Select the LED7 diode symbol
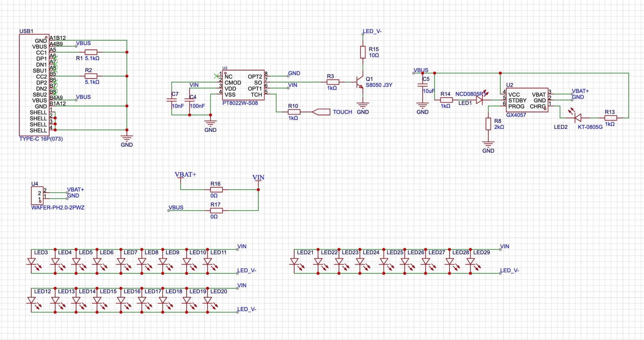Screen dimensions: 644x340 pos(123,262)
